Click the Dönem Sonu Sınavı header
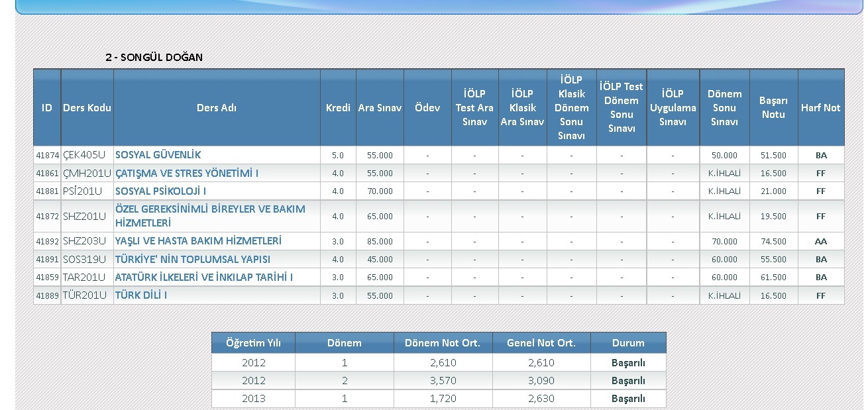The image size is (868, 410). 724,107
